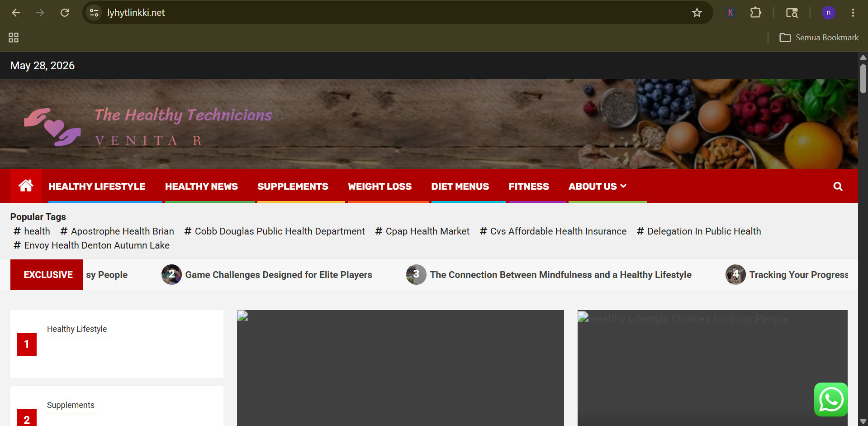Open Mindfulness and Healthy Lifestyle headline

561,275
